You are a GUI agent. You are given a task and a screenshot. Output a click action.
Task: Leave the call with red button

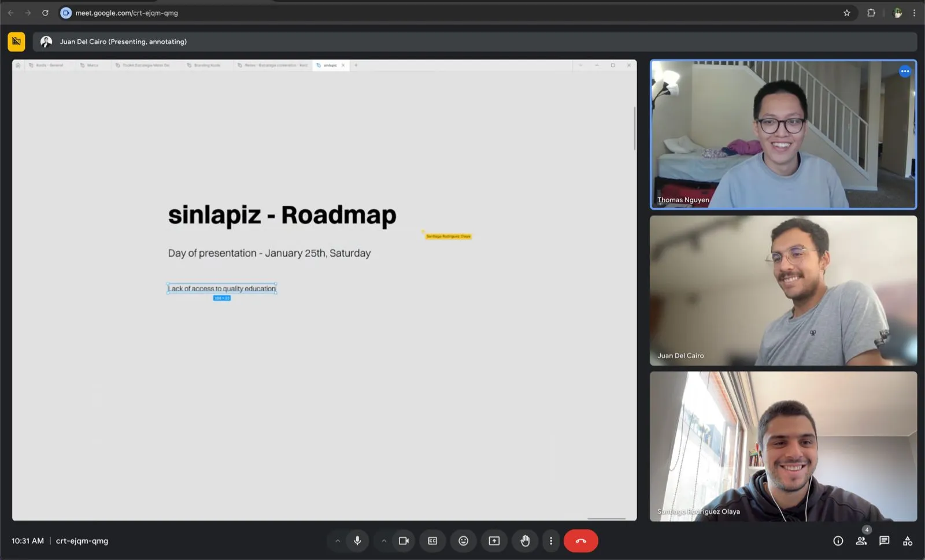tap(580, 541)
